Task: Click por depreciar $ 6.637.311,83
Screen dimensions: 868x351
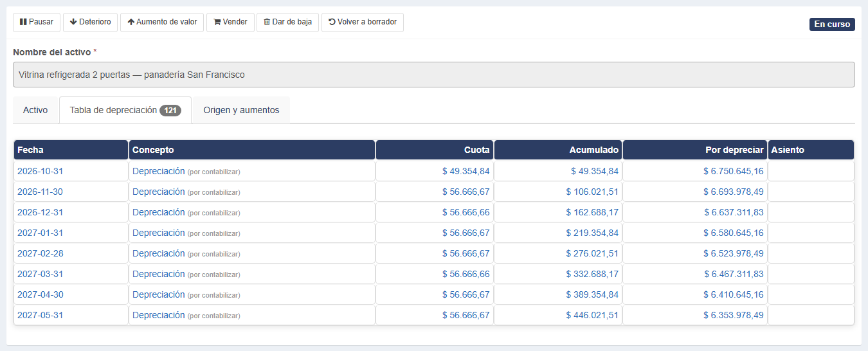Action: tap(734, 212)
